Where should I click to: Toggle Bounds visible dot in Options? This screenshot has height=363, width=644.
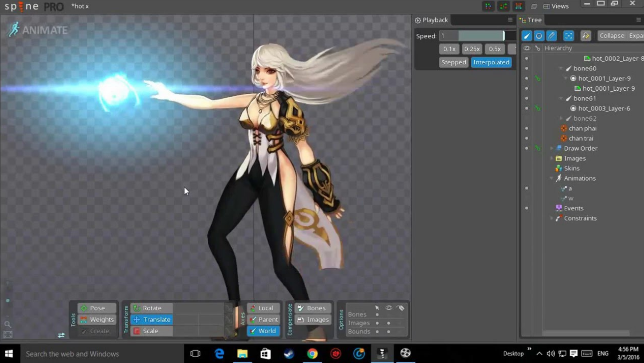[388, 332]
